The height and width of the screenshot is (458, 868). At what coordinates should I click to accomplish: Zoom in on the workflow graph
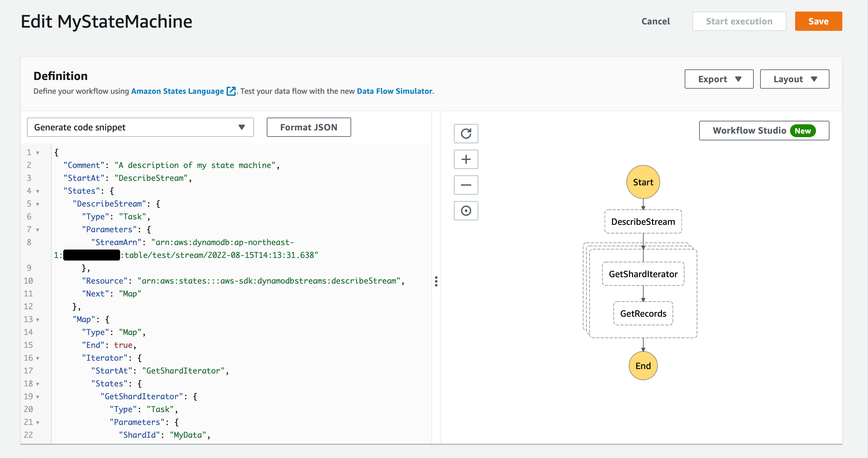[466, 159]
